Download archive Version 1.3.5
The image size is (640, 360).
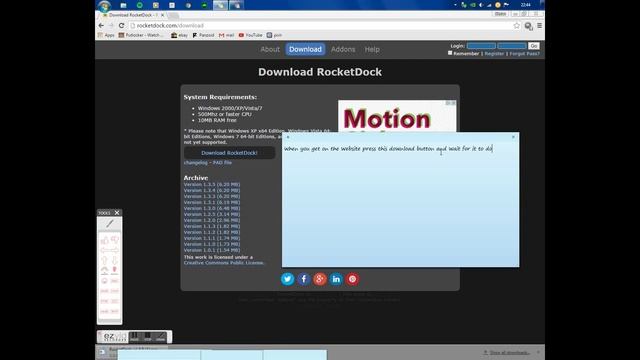point(212,184)
